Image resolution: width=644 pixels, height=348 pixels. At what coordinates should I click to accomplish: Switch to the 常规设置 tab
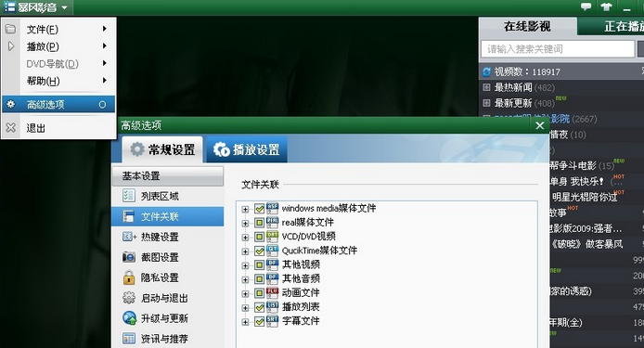tap(162, 149)
